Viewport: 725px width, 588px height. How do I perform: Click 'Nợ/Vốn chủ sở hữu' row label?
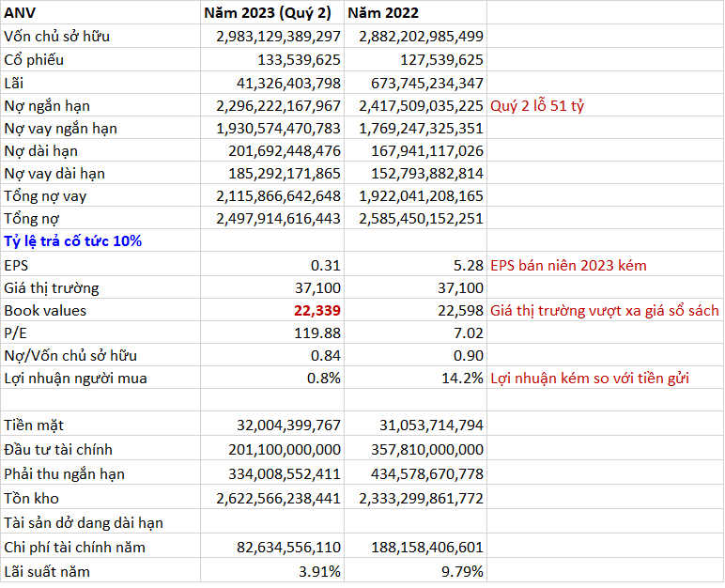click(70, 356)
